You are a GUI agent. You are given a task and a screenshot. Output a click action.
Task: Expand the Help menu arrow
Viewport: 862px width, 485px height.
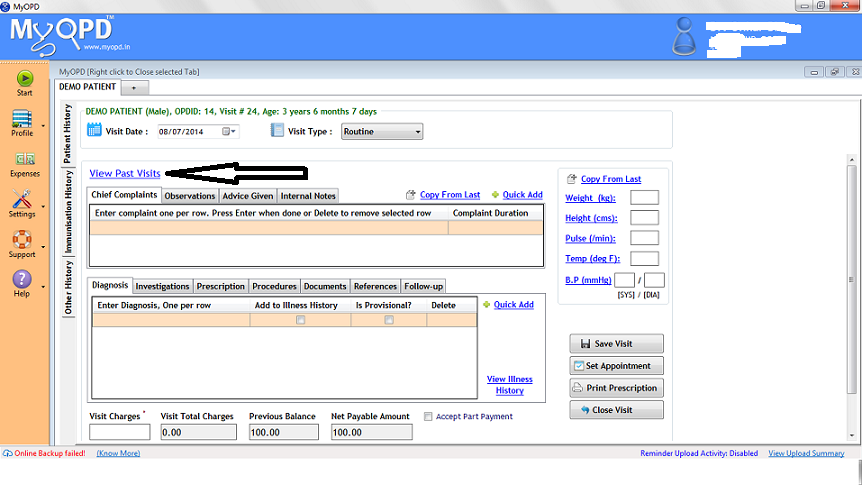coord(43,286)
